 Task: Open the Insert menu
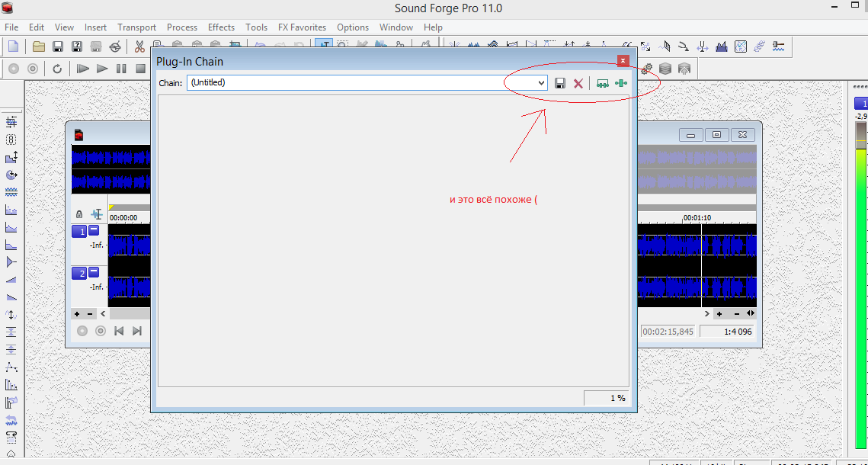tap(96, 27)
